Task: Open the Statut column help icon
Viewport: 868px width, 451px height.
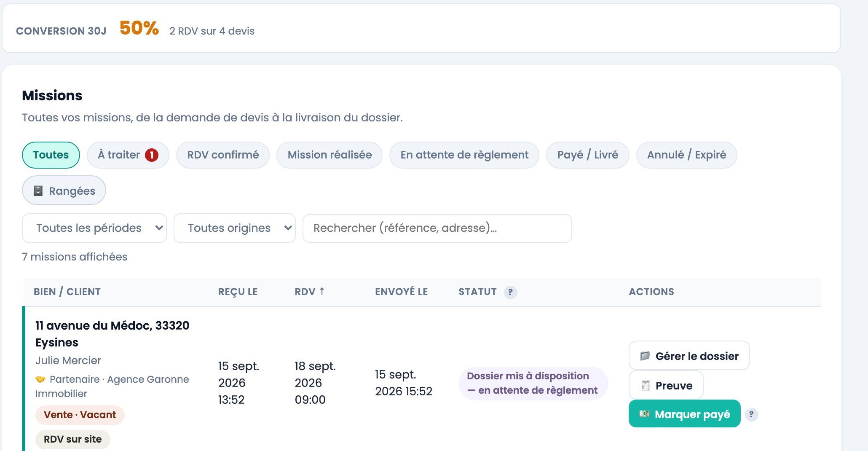Action: (x=510, y=292)
